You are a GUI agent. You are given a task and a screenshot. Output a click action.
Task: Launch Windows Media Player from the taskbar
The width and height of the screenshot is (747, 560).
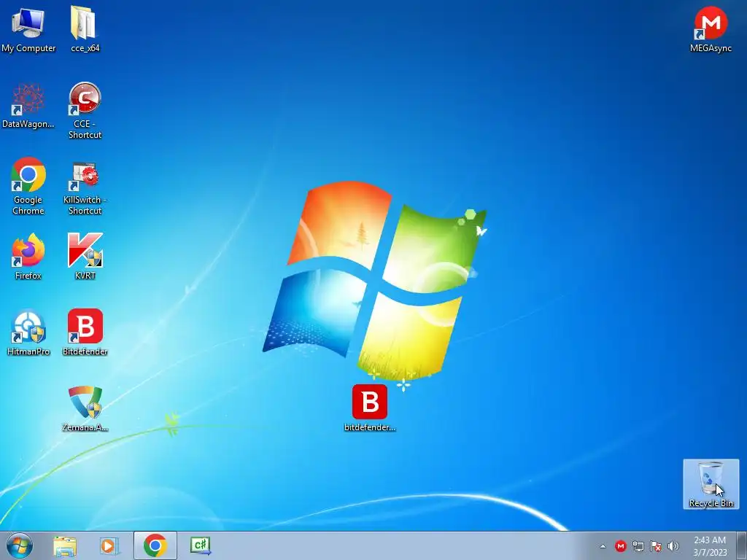pyautogui.click(x=109, y=545)
